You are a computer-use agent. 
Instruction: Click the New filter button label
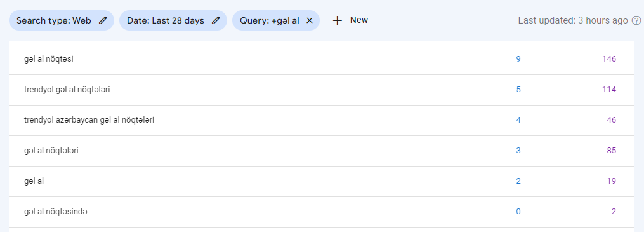359,20
